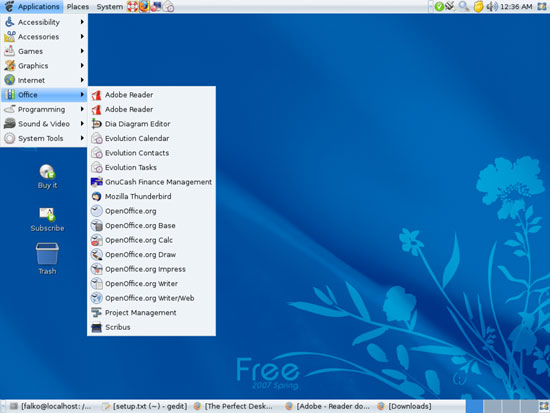The height and width of the screenshot is (413, 550).
Task: Launch Firefox from the top panel icon
Action: tap(144, 6)
